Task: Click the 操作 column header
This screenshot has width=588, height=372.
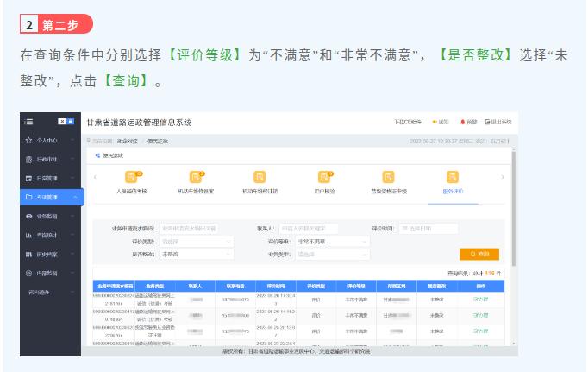Action: coord(481,286)
